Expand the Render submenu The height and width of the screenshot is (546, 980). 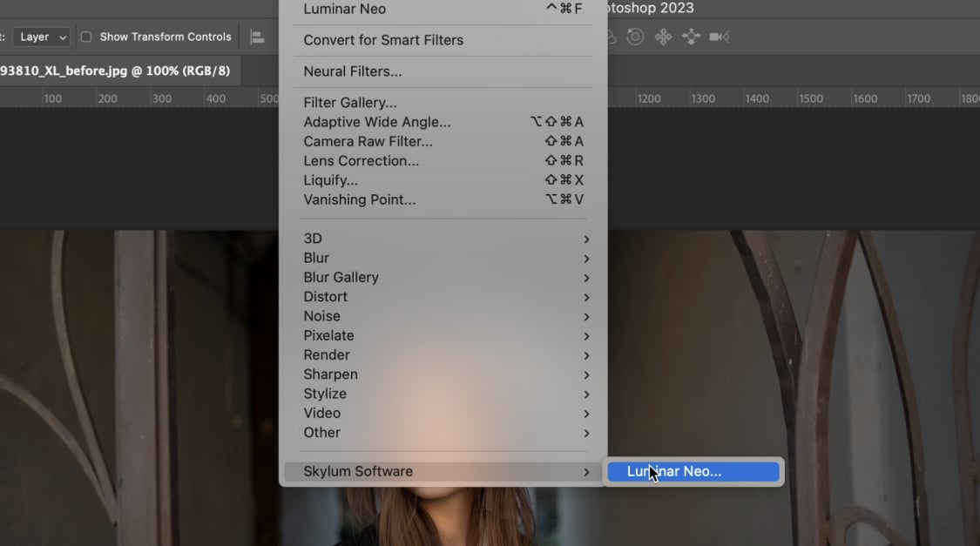(x=443, y=354)
